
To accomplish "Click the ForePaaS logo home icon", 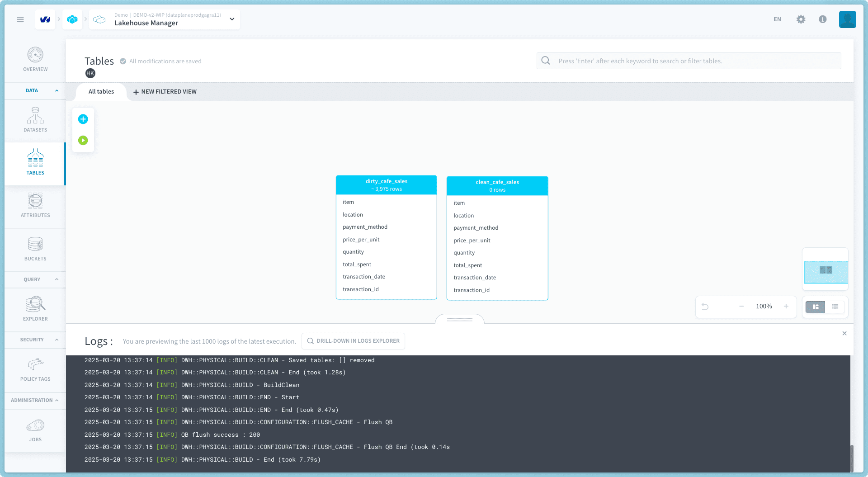I will [x=45, y=19].
